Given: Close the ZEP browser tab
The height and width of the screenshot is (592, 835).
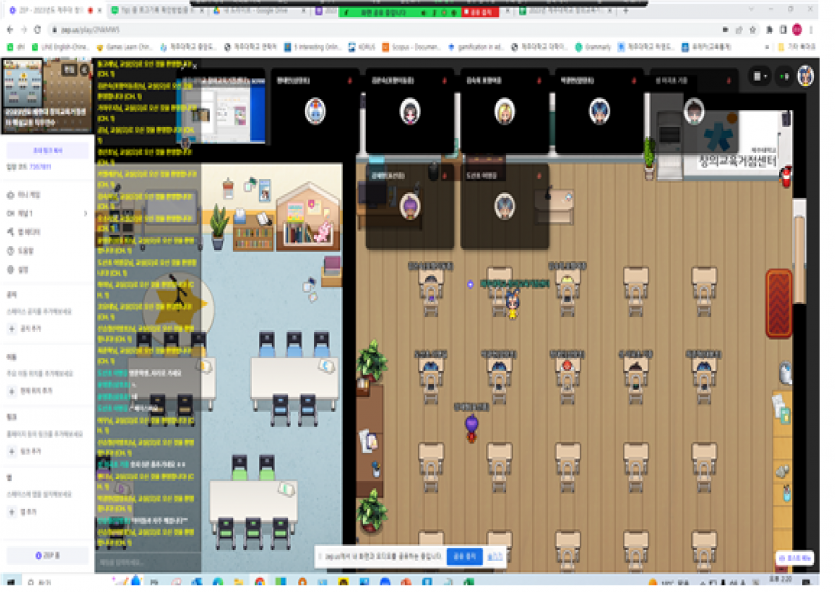Looking at the screenshot, I should tap(100, 10).
